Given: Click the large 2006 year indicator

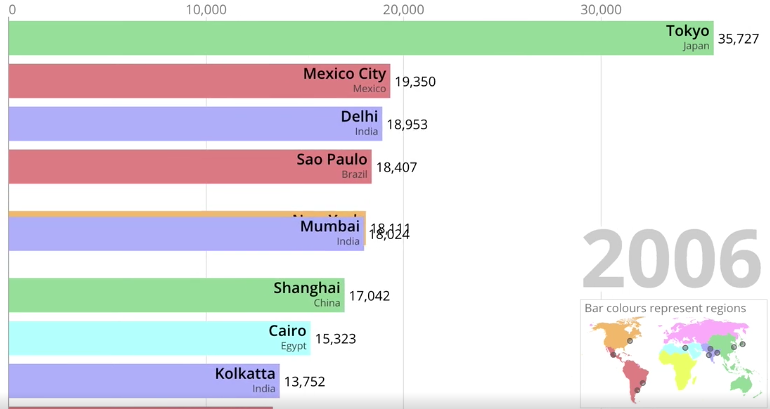Looking at the screenshot, I should (671, 261).
